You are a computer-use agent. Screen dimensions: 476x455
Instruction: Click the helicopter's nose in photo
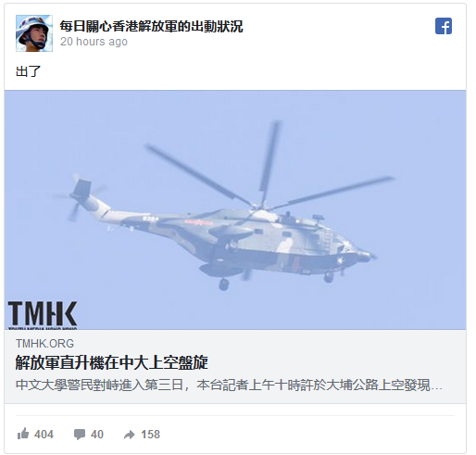(x=364, y=255)
